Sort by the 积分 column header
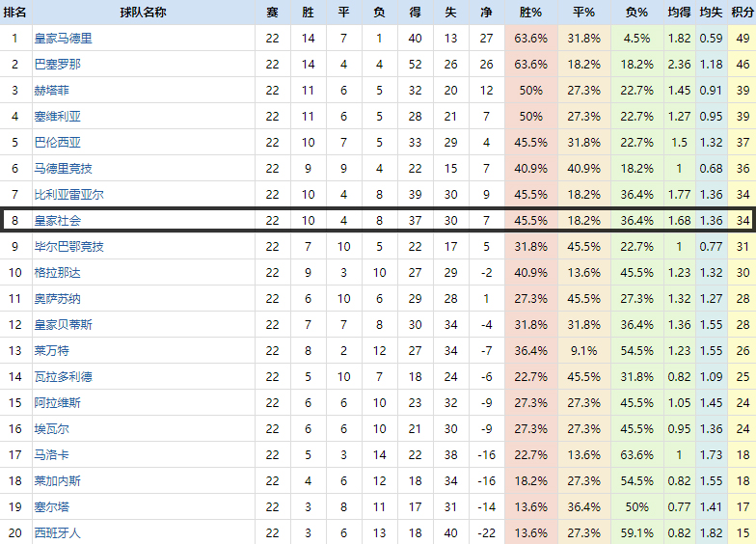Viewport: 756px width, 544px height. point(742,13)
